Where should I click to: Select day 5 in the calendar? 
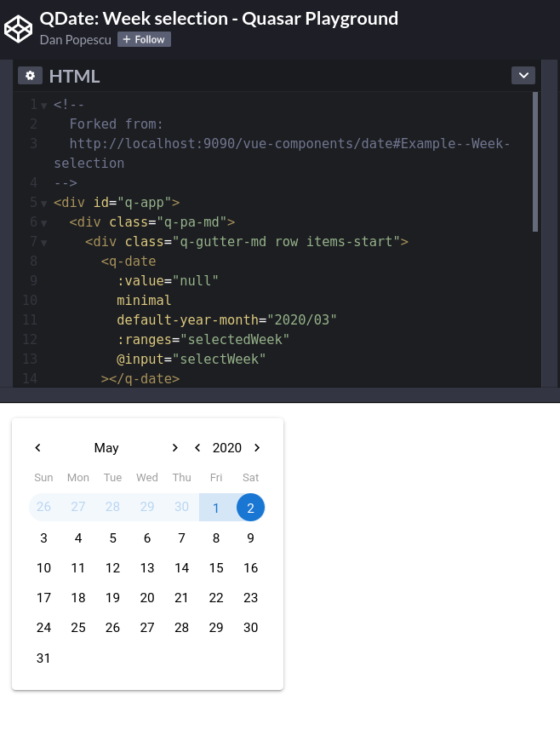[x=112, y=538]
